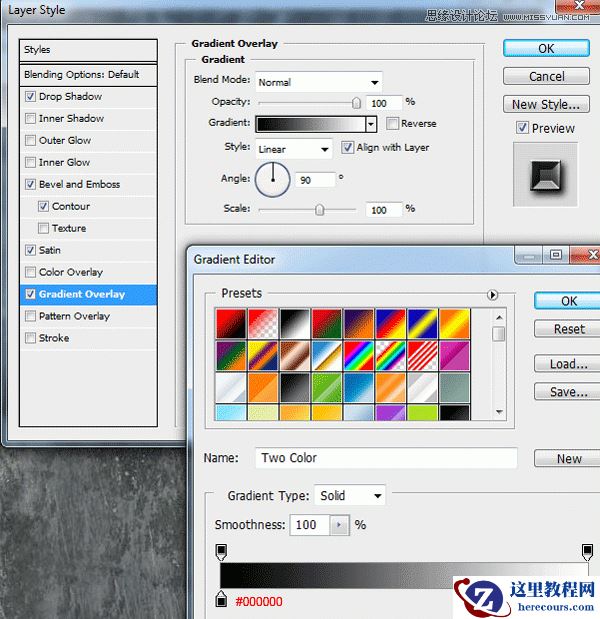The width and height of the screenshot is (600, 619).
Task: Click OK in the Layer Style dialog
Action: pos(546,49)
